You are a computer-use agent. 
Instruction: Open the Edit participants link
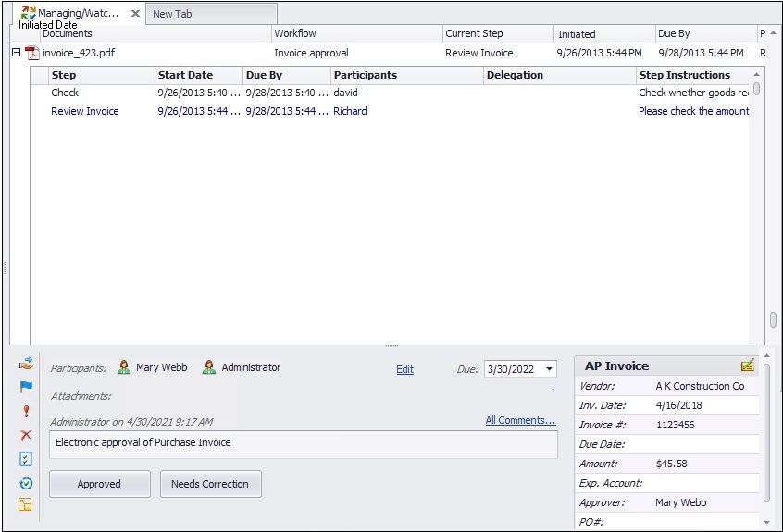tap(404, 369)
